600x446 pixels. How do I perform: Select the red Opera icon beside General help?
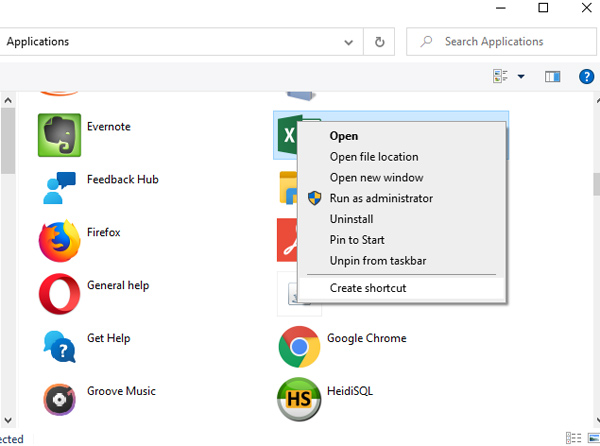pyautogui.click(x=59, y=294)
